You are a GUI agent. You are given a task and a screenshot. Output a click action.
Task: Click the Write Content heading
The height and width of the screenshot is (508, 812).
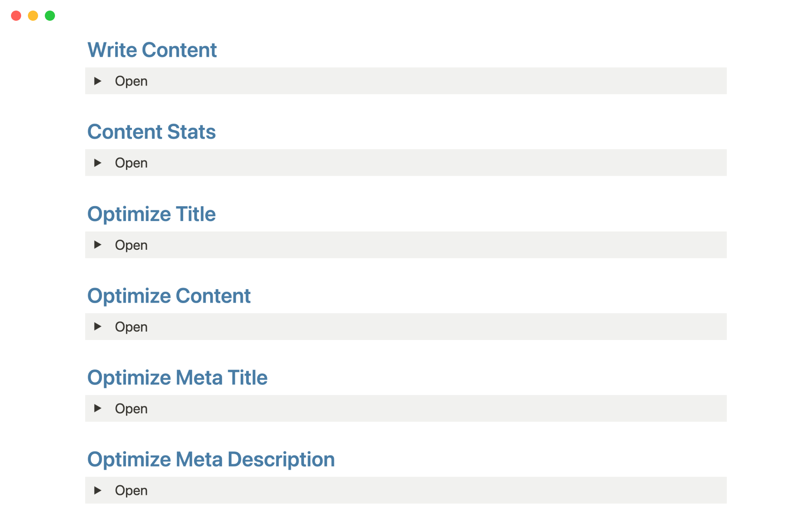(152, 50)
